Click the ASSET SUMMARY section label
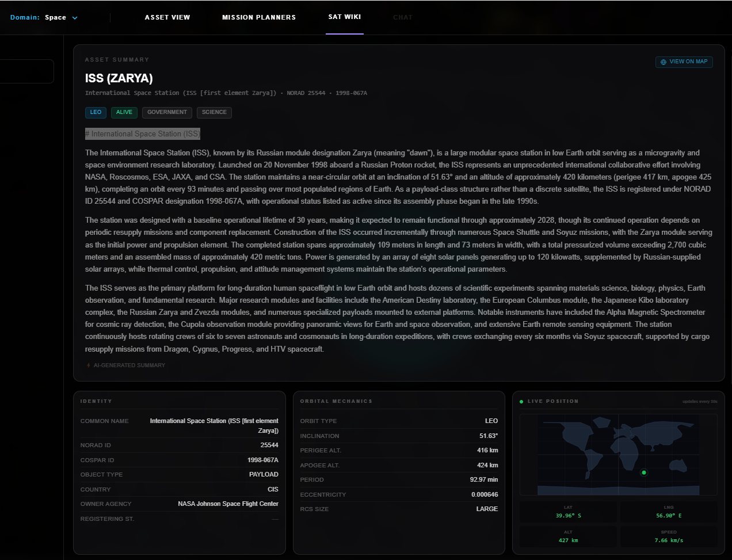The width and height of the screenshot is (732, 560). click(117, 60)
